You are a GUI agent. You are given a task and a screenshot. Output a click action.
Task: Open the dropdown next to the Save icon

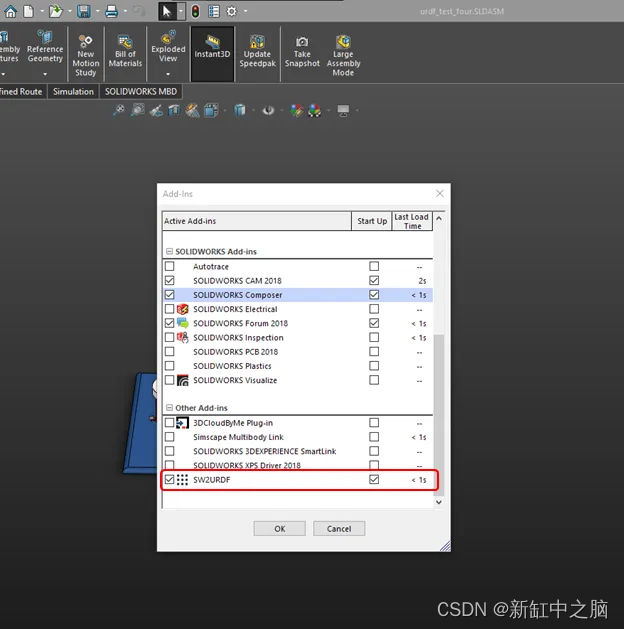[97, 11]
